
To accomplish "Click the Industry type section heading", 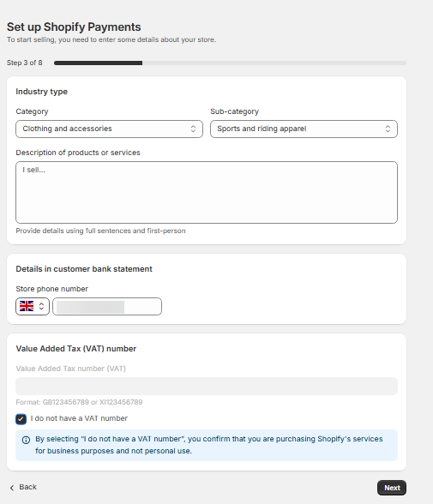I will click(x=41, y=92).
